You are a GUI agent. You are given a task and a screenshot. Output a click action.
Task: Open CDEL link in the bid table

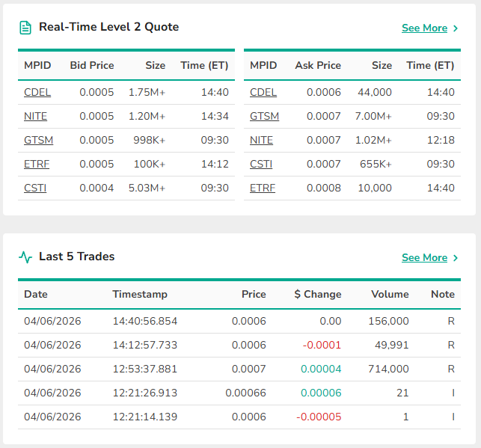37,92
